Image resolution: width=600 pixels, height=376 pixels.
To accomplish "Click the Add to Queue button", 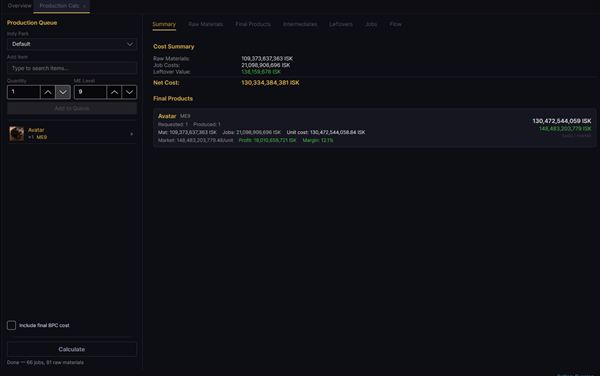I will point(72,108).
